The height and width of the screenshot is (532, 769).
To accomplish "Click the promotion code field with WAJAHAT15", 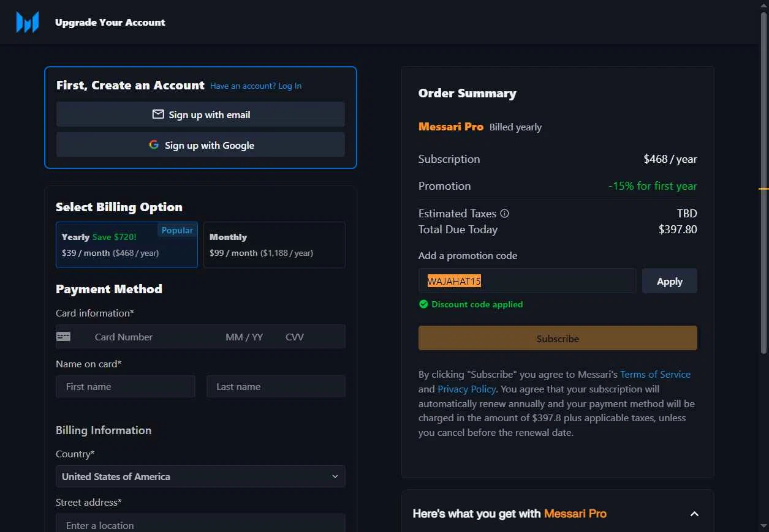I will 527,281.
